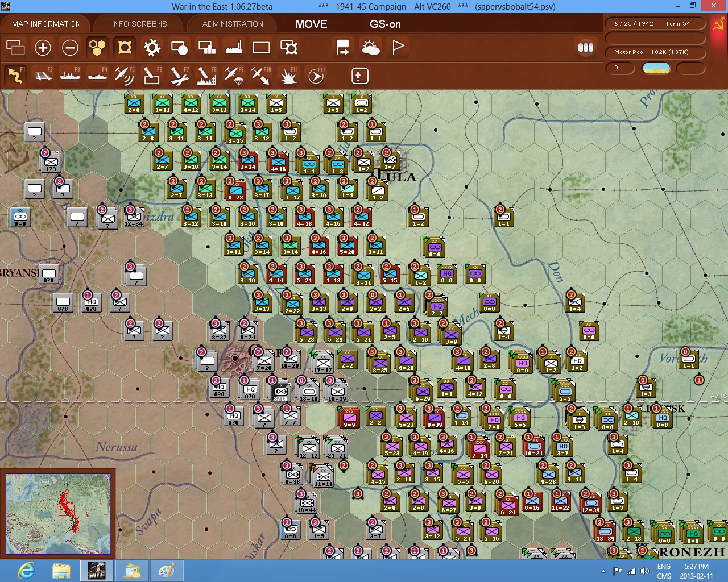Image resolution: width=728 pixels, height=582 pixels.
Task: Open the minimap overview thumbnail
Action: click(x=58, y=513)
